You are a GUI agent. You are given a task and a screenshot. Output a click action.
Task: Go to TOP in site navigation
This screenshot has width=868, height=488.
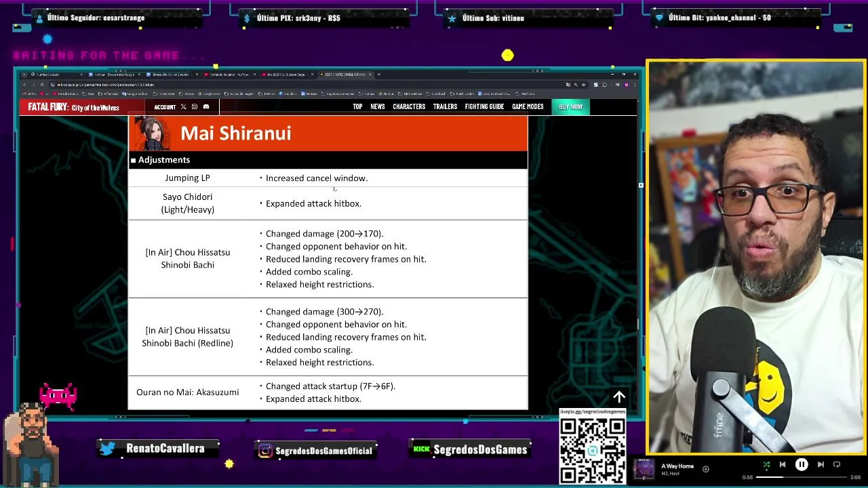[357, 106]
